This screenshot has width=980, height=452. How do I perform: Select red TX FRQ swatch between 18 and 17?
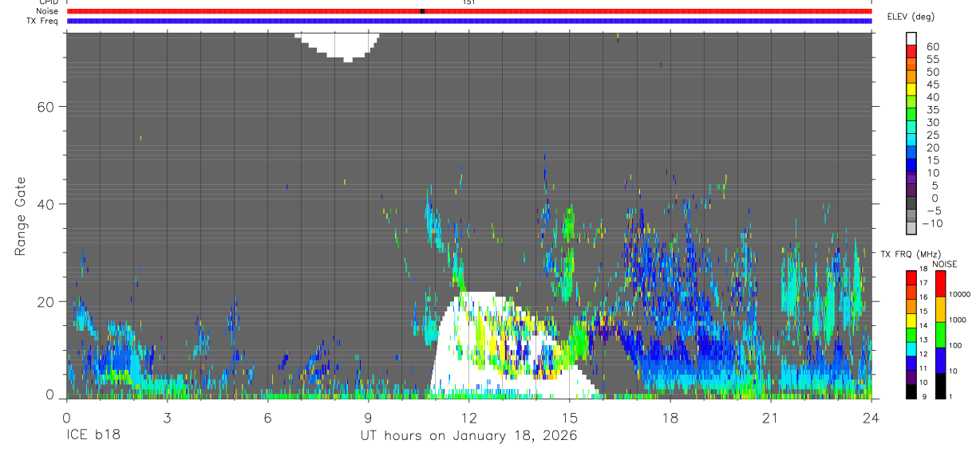coord(911,277)
